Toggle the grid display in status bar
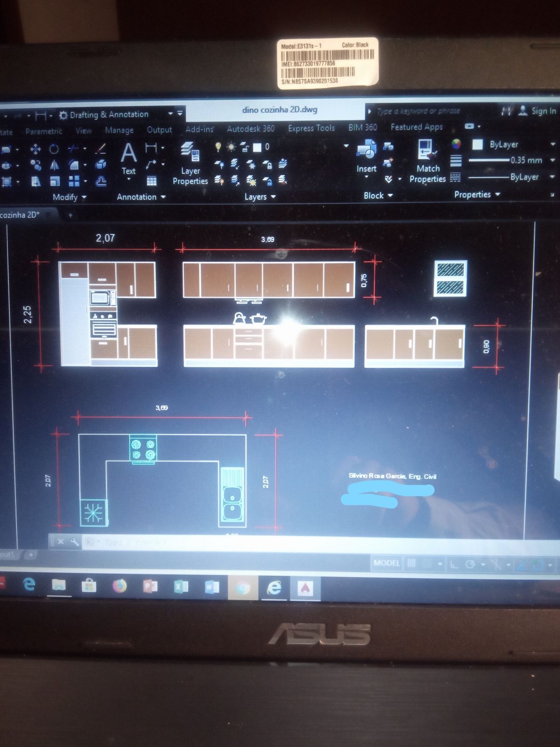 412,563
